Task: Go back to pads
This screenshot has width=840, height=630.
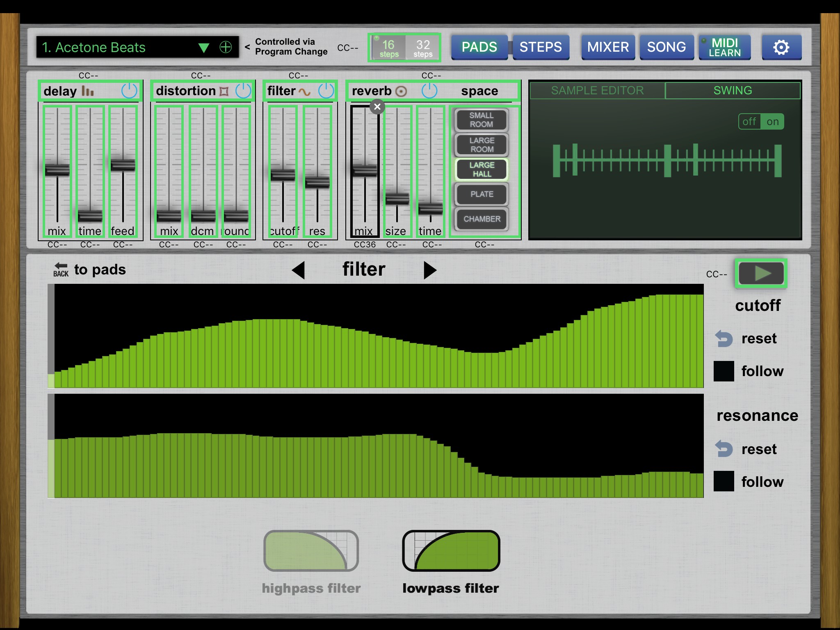Action: point(89,269)
